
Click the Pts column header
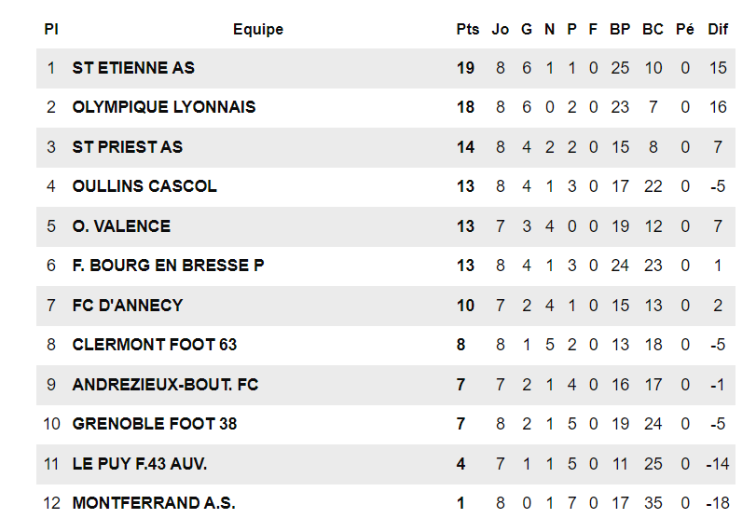click(x=468, y=30)
